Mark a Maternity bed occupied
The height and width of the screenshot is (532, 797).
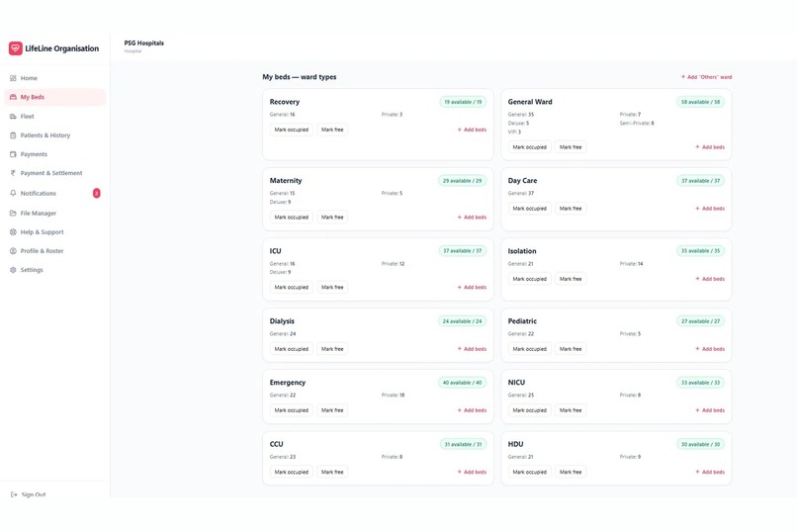(292, 217)
